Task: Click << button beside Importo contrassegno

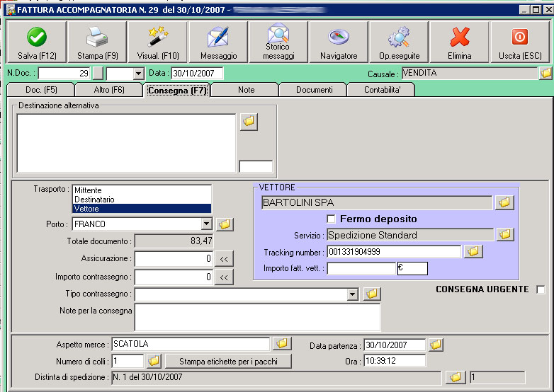Action: click(224, 277)
